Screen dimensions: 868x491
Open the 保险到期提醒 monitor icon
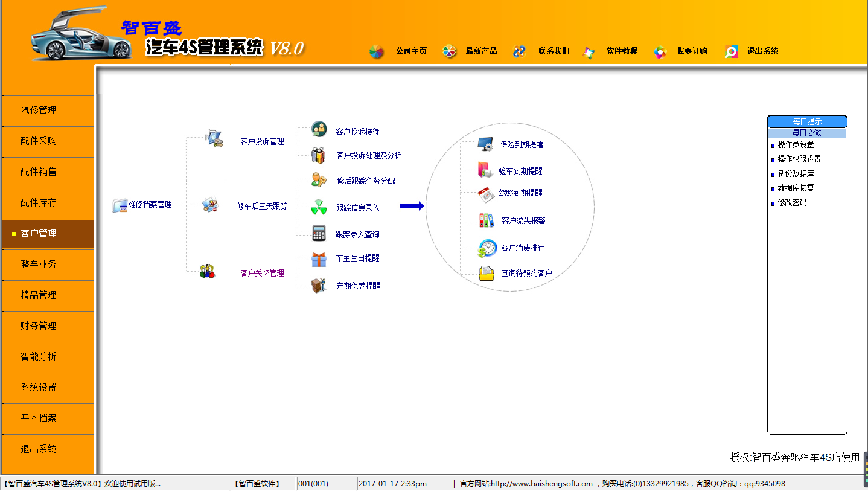click(485, 144)
